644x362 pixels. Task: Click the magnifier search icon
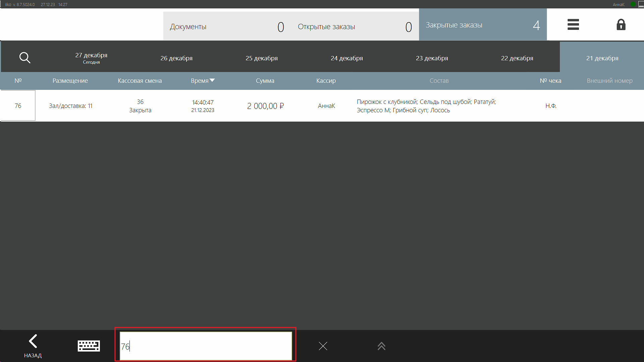point(25,58)
